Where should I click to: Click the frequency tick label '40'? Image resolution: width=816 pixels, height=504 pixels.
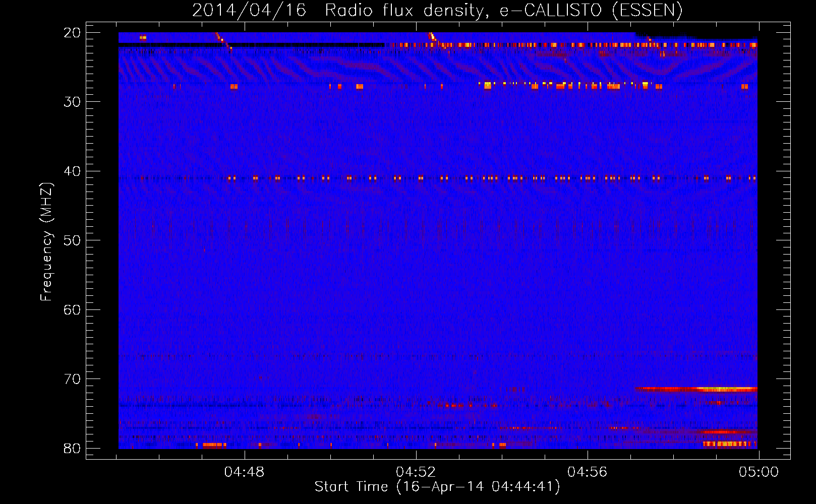(x=72, y=171)
